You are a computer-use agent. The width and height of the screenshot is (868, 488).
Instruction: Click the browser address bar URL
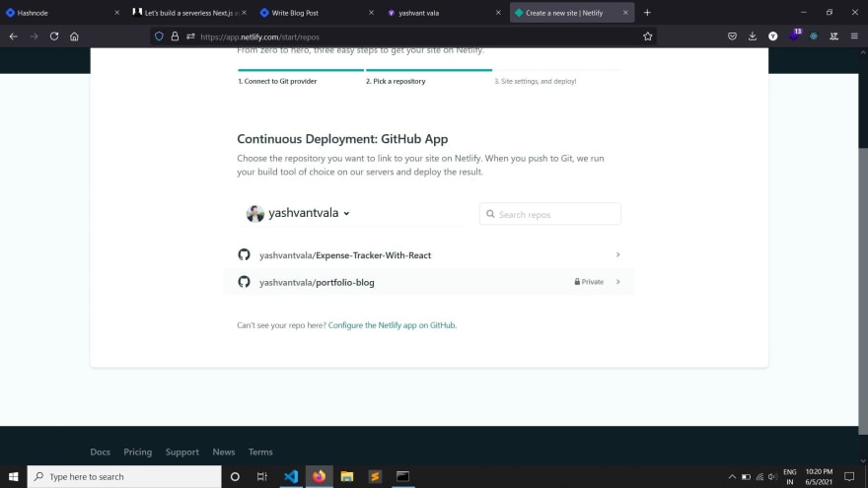pyautogui.click(x=259, y=37)
